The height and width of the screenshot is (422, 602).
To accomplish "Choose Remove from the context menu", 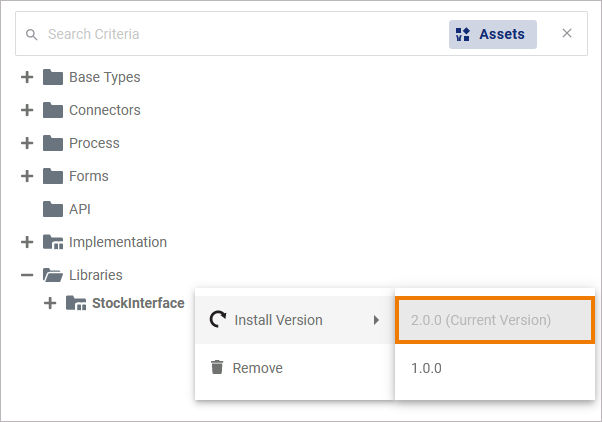I will [258, 368].
